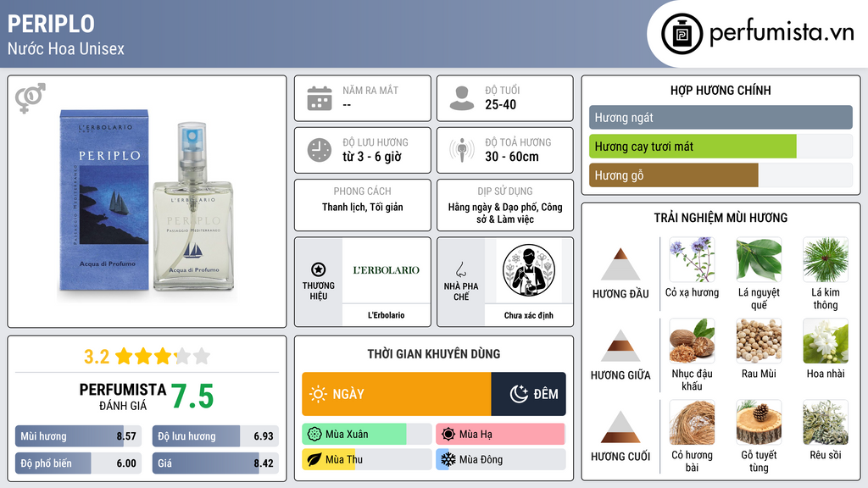Click the clock icon beside Độ lưu hương
The height and width of the screenshot is (488, 868).
click(x=320, y=150)
